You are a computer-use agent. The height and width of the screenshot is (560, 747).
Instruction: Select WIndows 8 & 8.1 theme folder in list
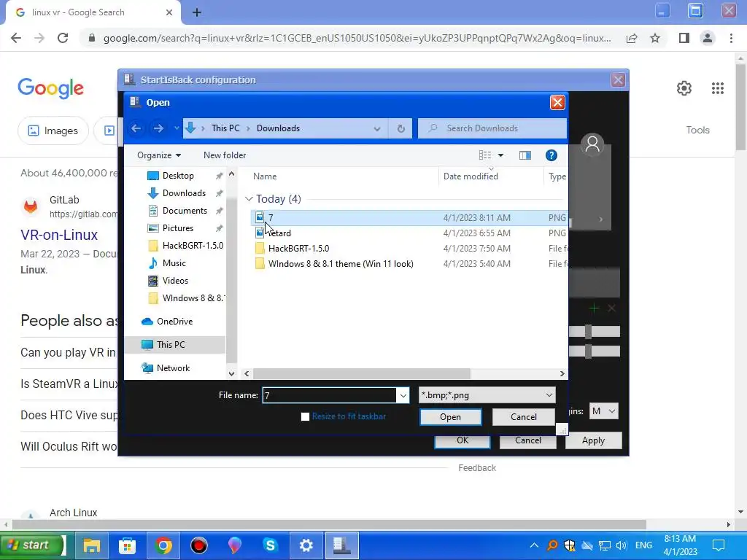point(340,264)
